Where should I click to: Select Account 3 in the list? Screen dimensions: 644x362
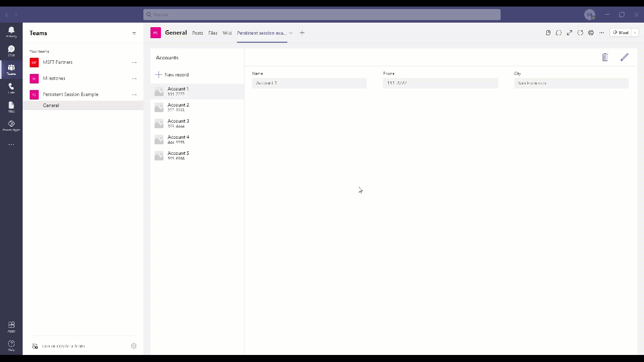pos(197,124)
